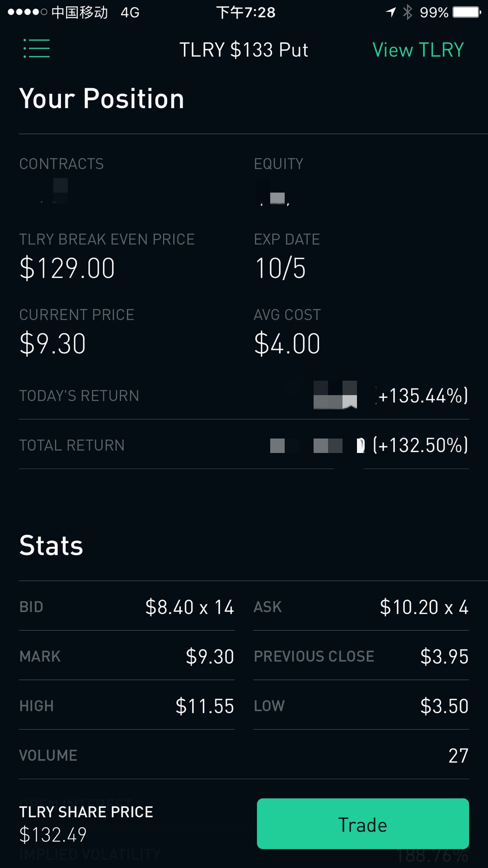Tap the Low $3.50 stat
The height and width of the screenshot is (868, 488).
click(361, 706)
